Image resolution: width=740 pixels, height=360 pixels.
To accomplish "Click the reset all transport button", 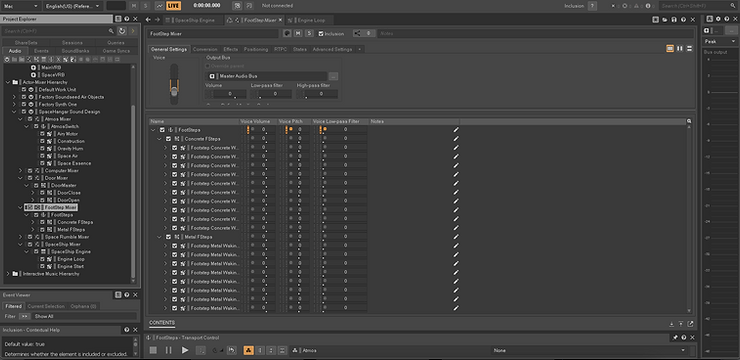I will coord(232,350).
